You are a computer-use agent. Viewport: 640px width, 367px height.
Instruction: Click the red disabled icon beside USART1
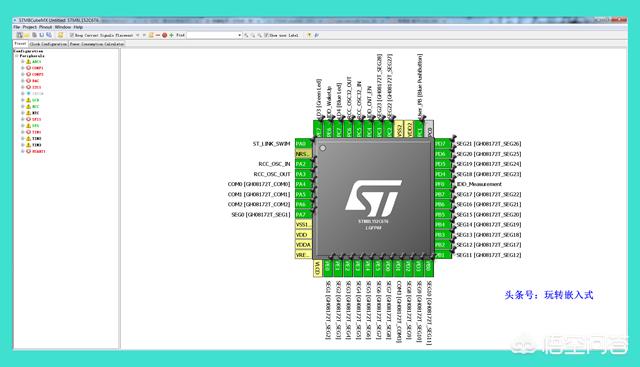28,151
